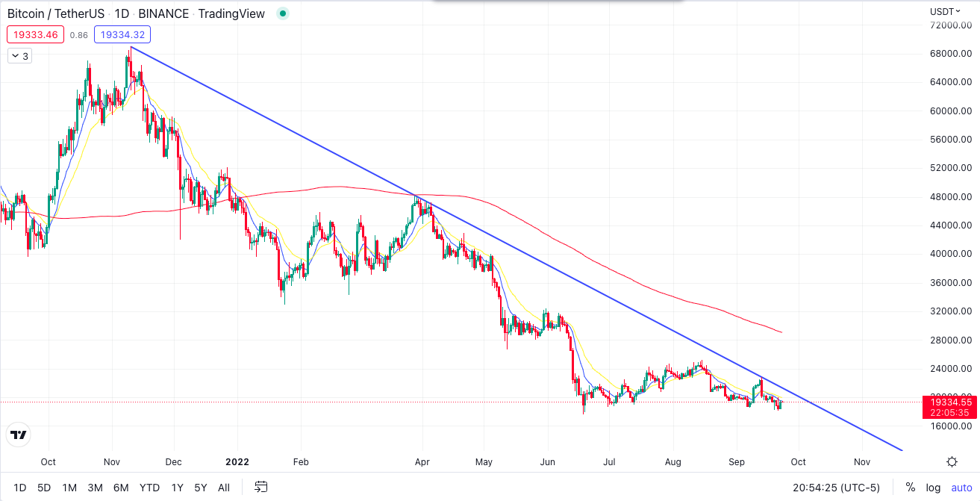
Task: Click the 72000.00 price axis label
Action: (950, 25)
